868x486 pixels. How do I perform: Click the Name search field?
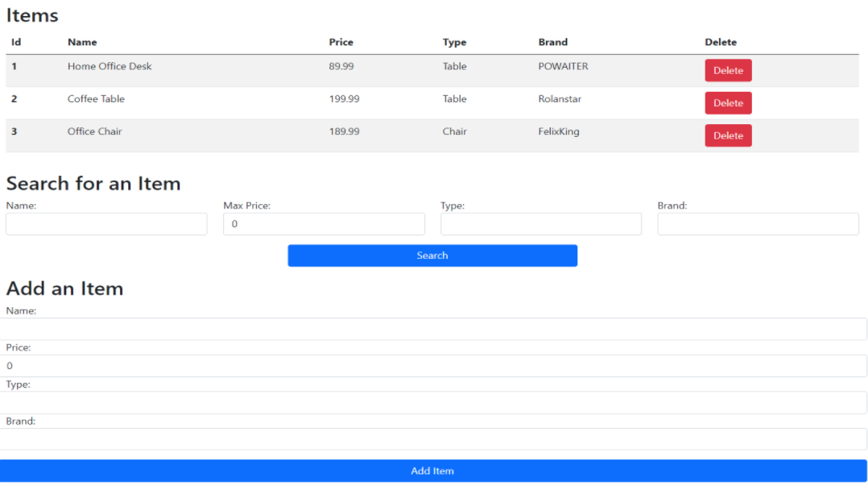coord(106,223)
